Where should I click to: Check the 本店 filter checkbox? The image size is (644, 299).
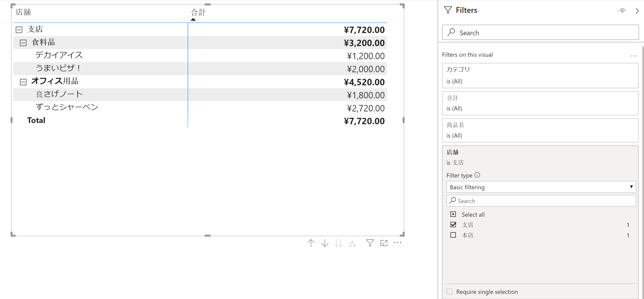tap(453, 235)
